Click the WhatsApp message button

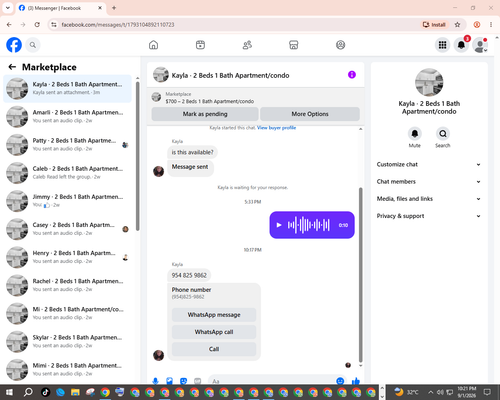(x=214, y=315)
